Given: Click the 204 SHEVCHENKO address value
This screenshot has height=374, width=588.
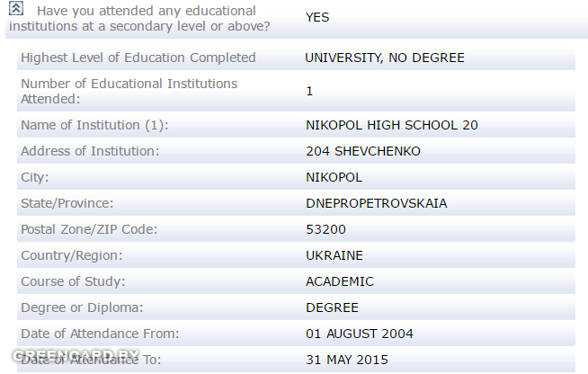Looking at the screenshot, I should (x=363, y=151).
